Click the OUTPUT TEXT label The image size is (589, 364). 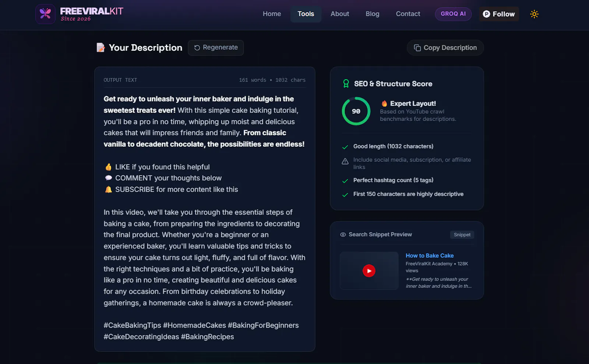[x=120, y=80]
